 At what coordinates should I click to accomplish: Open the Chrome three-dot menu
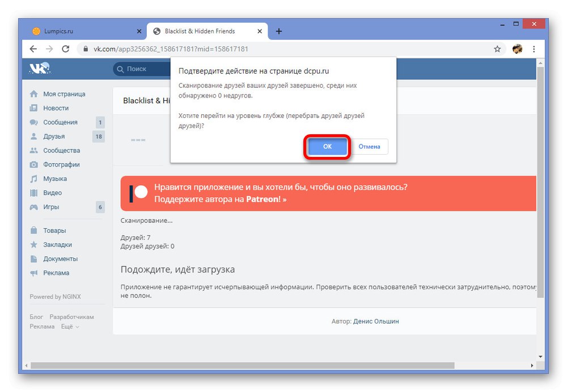[x=534, y=49]
